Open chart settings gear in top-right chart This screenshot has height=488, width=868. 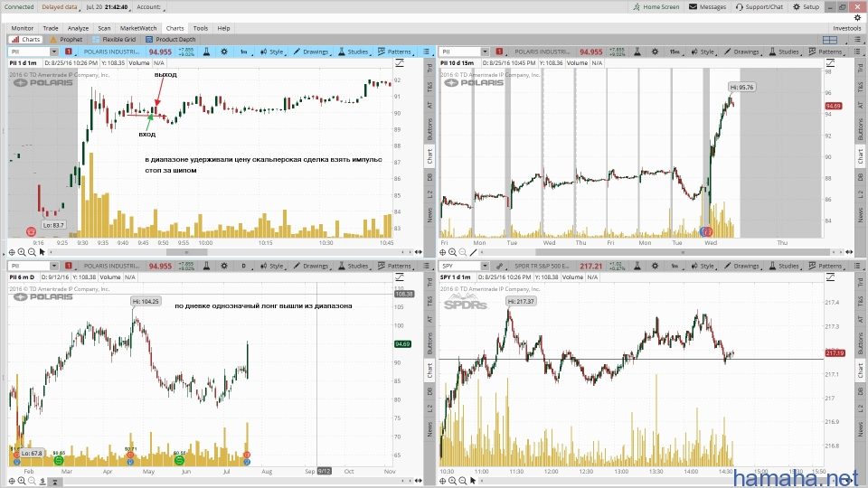[x=655, y=52]
